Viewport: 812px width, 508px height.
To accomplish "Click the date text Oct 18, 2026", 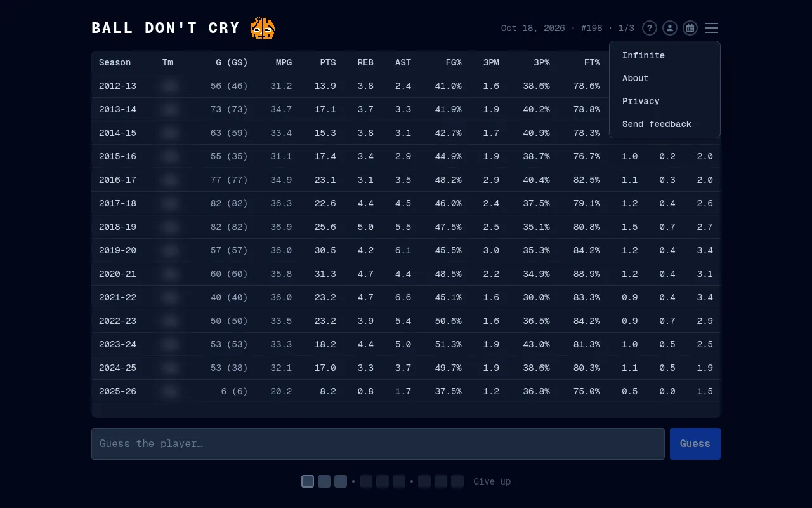I will pyautogui.click(x=533, y=28).
